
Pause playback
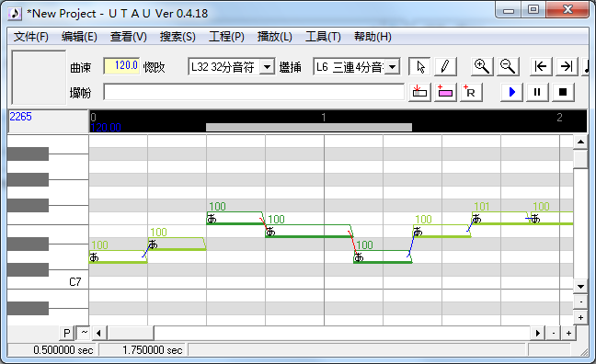(537, 92)
